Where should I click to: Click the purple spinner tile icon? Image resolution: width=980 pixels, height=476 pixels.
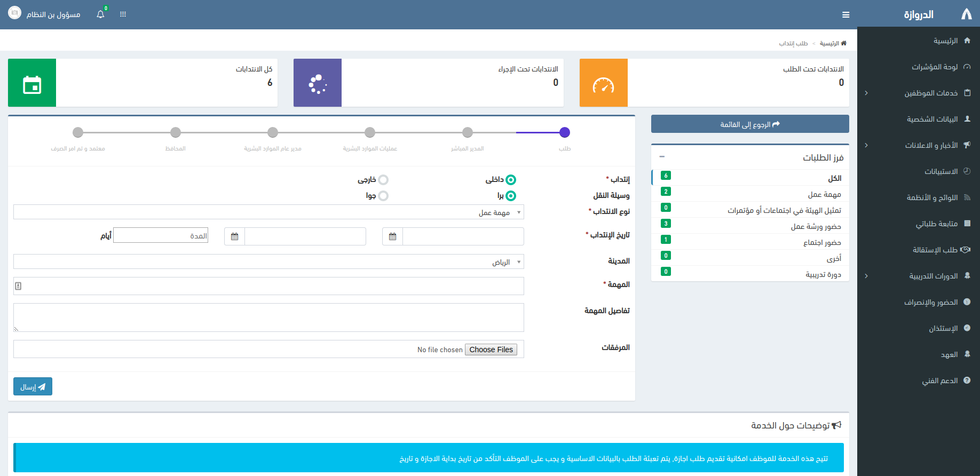(x=318, y=83)
